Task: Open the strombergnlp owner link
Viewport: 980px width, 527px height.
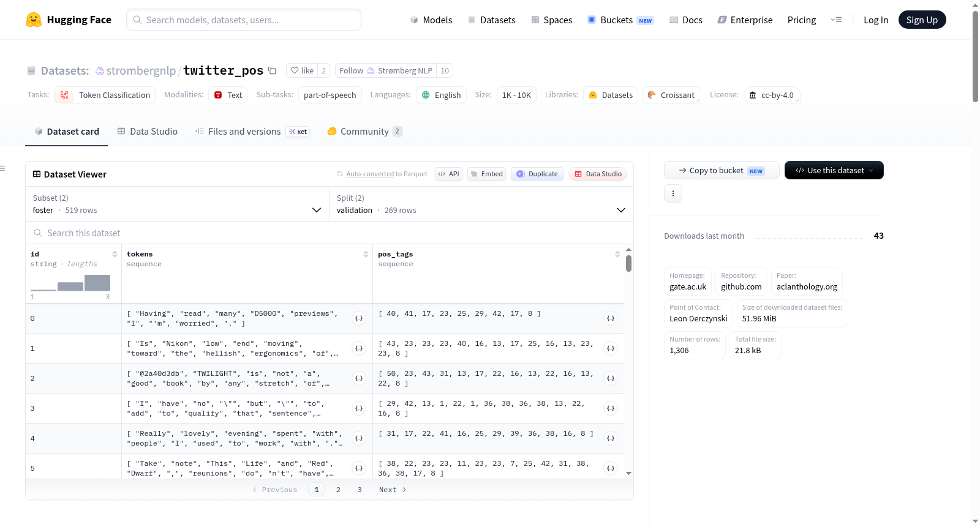Action: coord(141,70)
